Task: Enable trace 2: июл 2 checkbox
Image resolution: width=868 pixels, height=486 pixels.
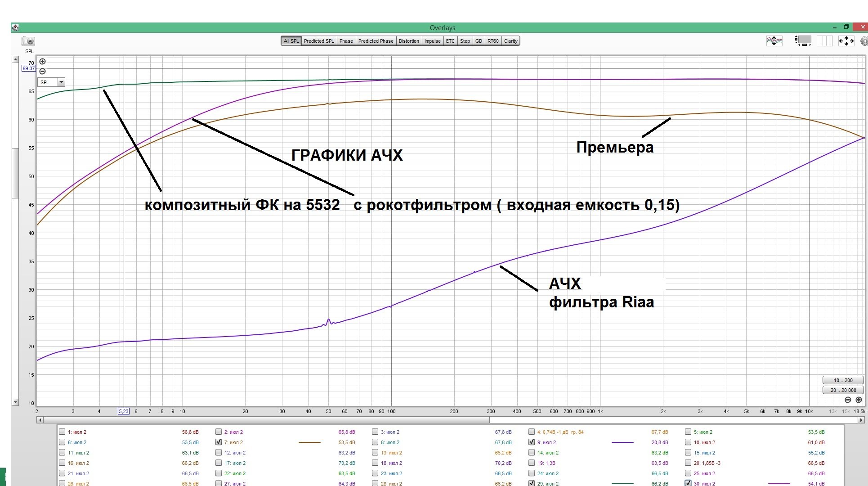Action: [219, 432]
